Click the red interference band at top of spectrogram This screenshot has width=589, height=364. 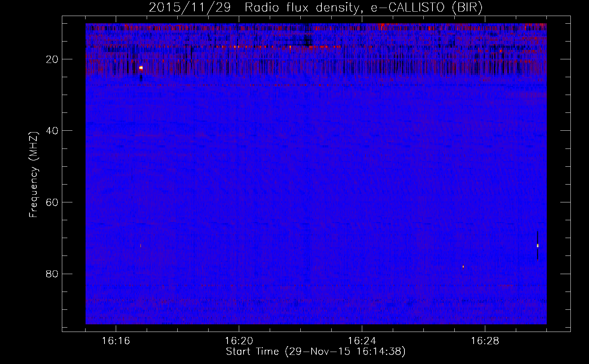pos(316,27)
